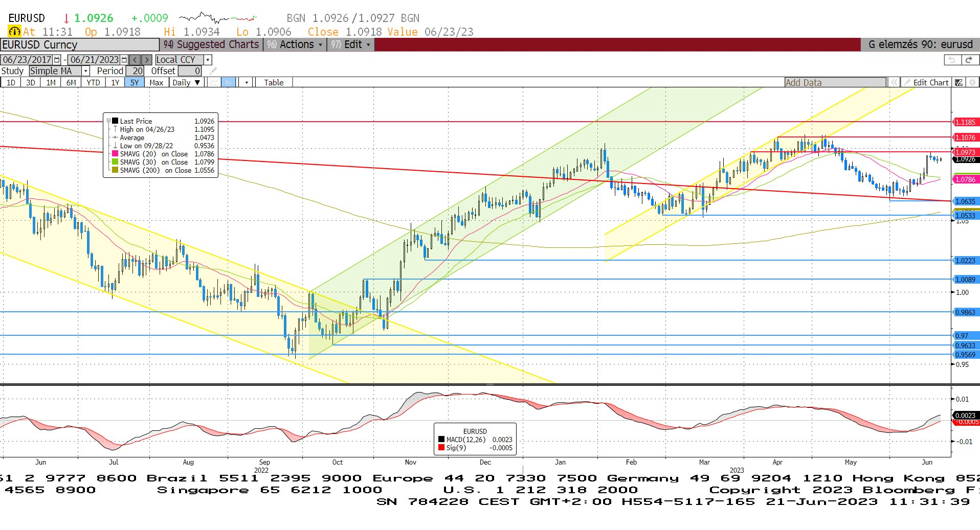The image size is (980, 530).
Task: Step date range forward with right arrow
Action: [147, 60]
